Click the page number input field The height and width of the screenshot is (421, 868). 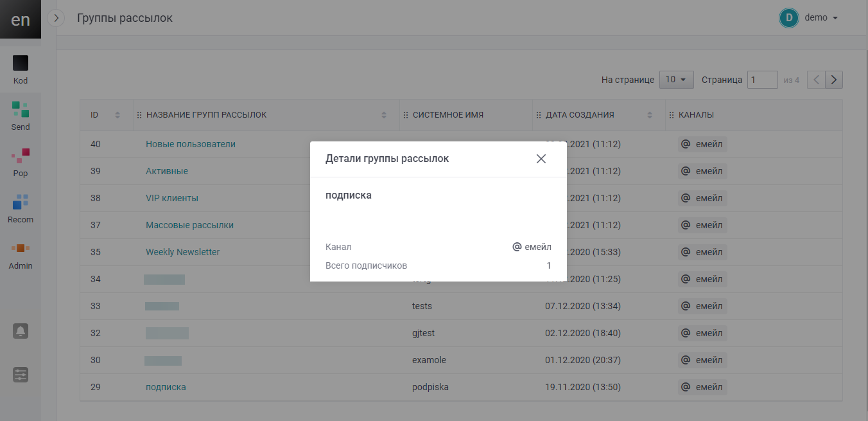(763, 80)
